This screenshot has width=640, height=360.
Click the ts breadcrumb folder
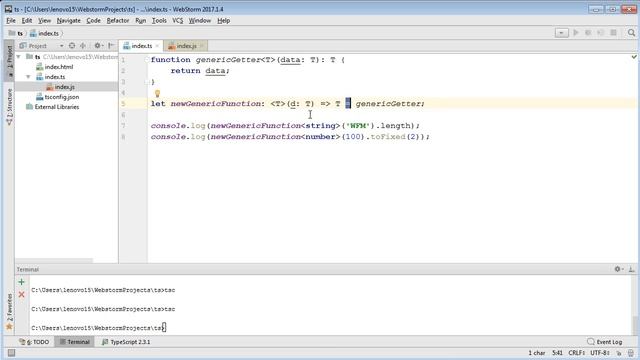tap(16, 33)
